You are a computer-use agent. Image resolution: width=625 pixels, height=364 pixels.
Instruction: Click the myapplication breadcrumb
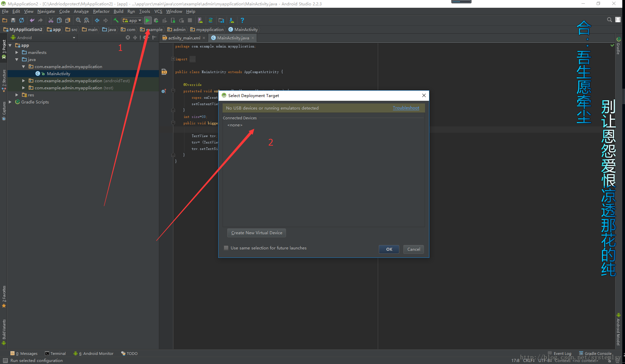pyautogui.click(x=207, y=29)
